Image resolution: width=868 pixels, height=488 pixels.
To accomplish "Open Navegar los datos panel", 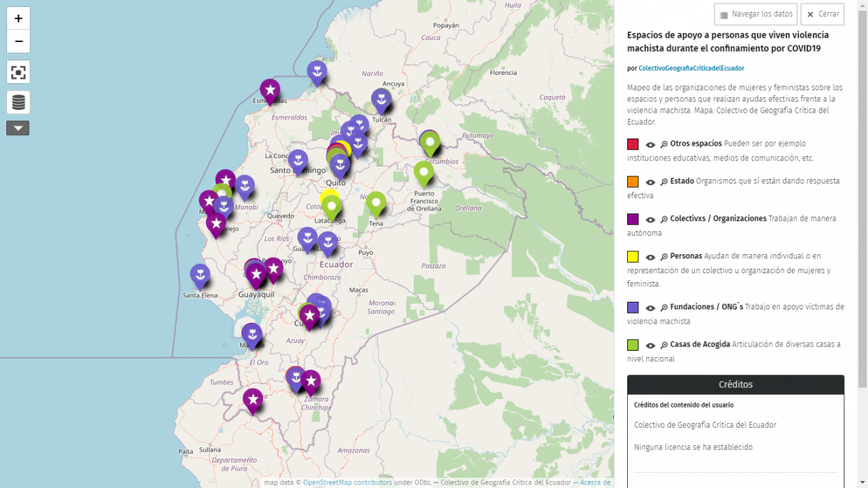I will click(x=755, y=14).
